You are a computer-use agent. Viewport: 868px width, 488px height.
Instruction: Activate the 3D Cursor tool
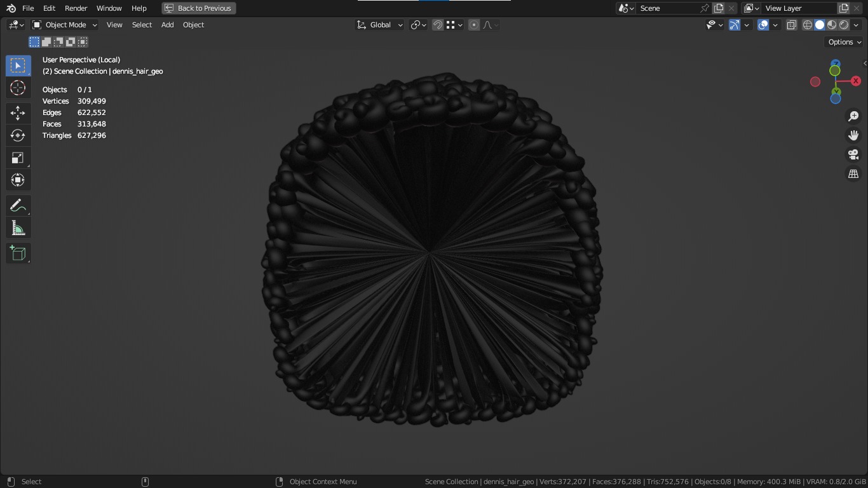tap(18, 88)
